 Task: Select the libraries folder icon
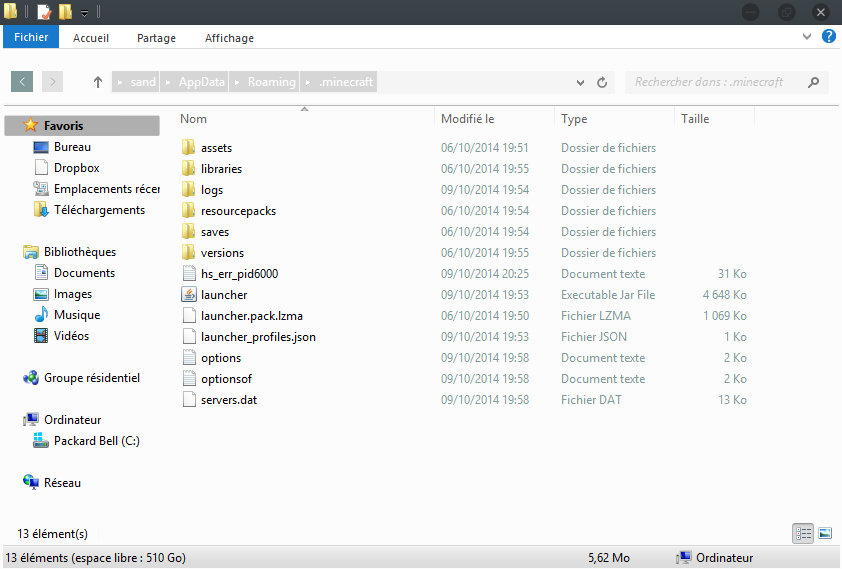tap(188, 168)
